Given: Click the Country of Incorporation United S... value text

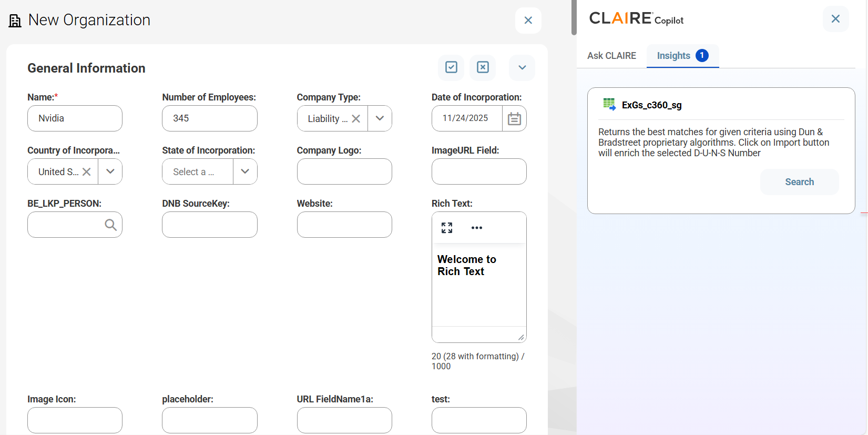Looking at the screenshot, I should [58, 172].
